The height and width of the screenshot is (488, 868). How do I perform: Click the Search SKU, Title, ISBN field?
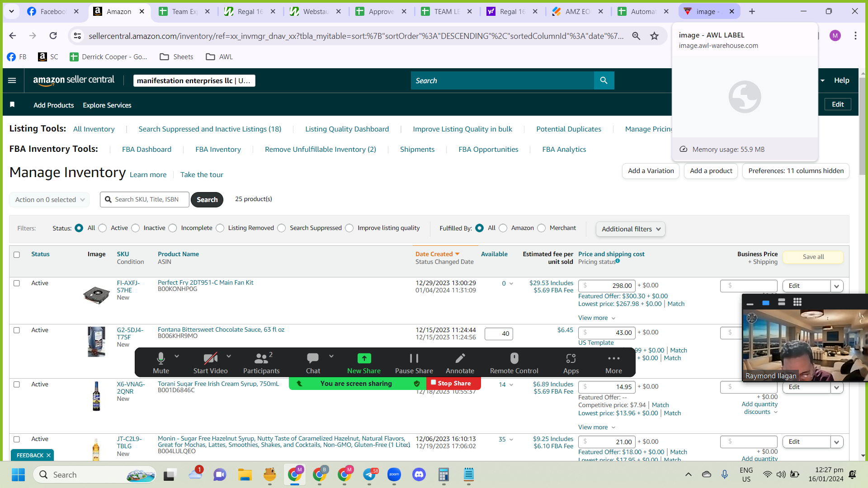coord(145,200)
